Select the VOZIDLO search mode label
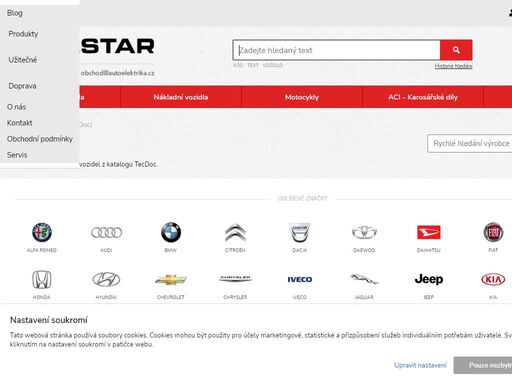 (273, 65)
